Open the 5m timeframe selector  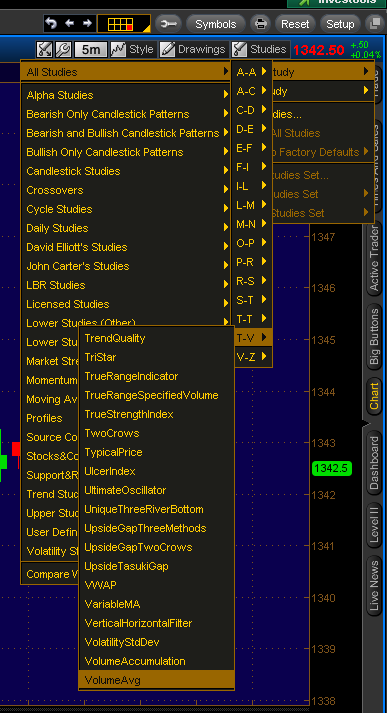click(x=91, y=49)
